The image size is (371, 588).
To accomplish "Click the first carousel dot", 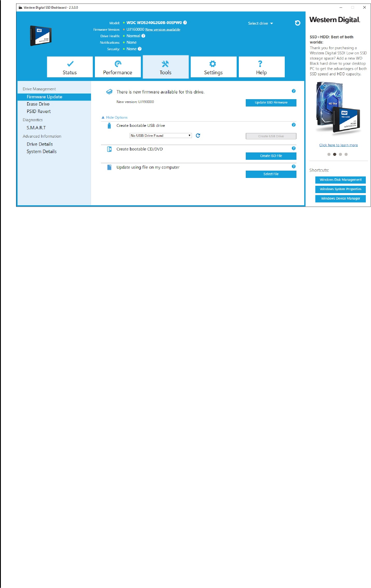I will [329, 154].
